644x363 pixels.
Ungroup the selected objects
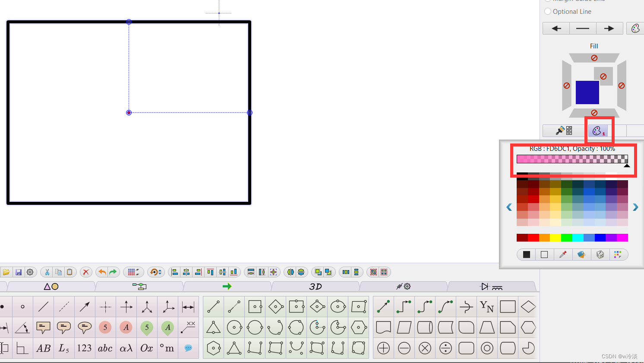384,272
